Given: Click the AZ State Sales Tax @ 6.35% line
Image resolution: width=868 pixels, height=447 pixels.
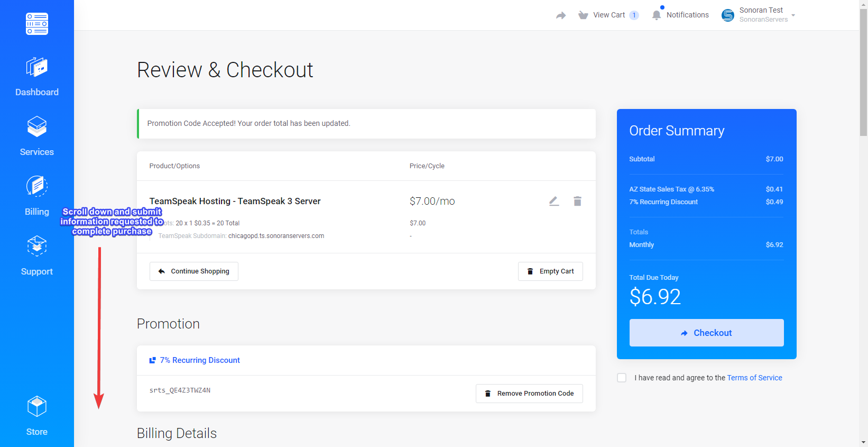Looking at the screenshot, I should click(706, 189).
